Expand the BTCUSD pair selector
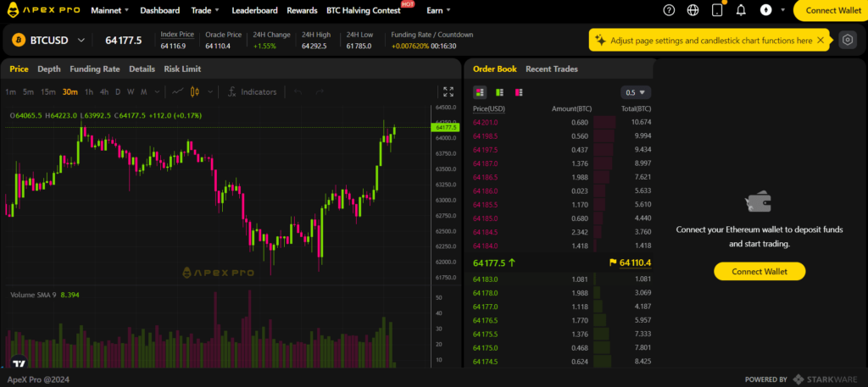Viewport: 868px width, 387px height. point(81,41)
